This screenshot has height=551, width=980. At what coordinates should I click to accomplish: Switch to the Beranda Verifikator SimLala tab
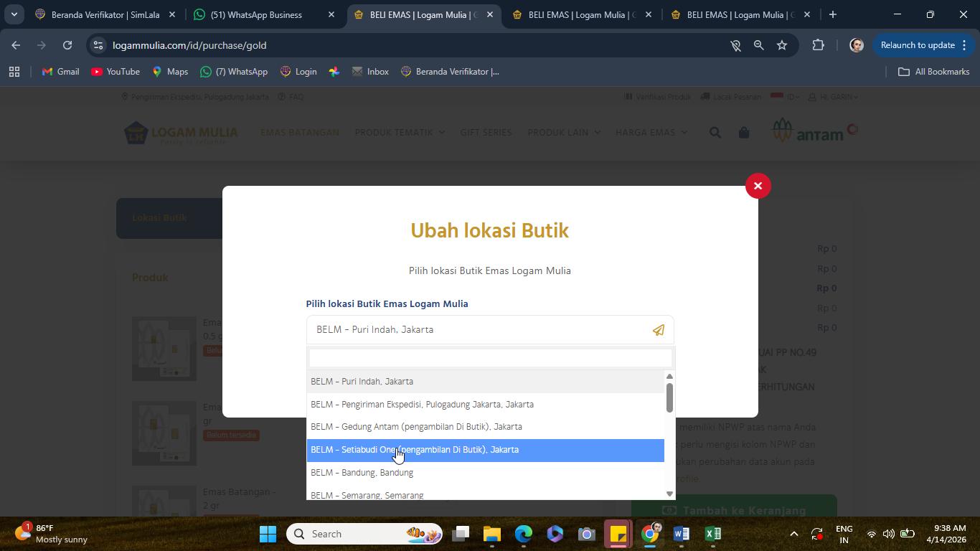coord(105,14)
